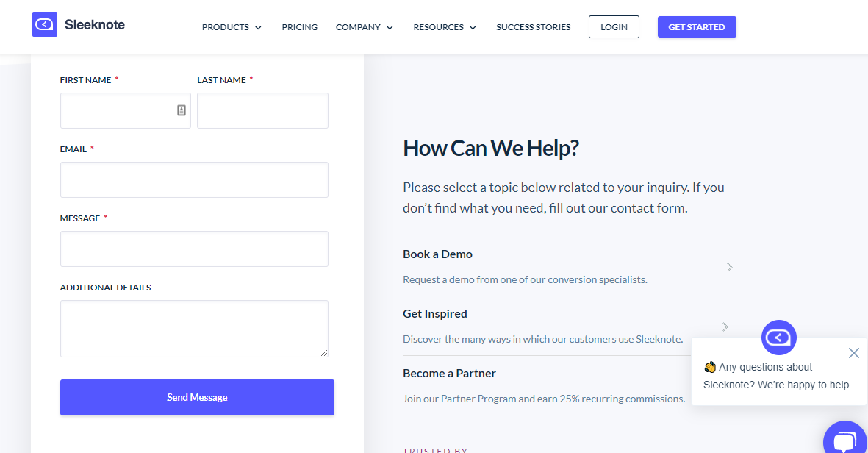Screen dimensions: 868x453
Task: Click the autofill contact icon in First Name field
Action: (181, 110)
